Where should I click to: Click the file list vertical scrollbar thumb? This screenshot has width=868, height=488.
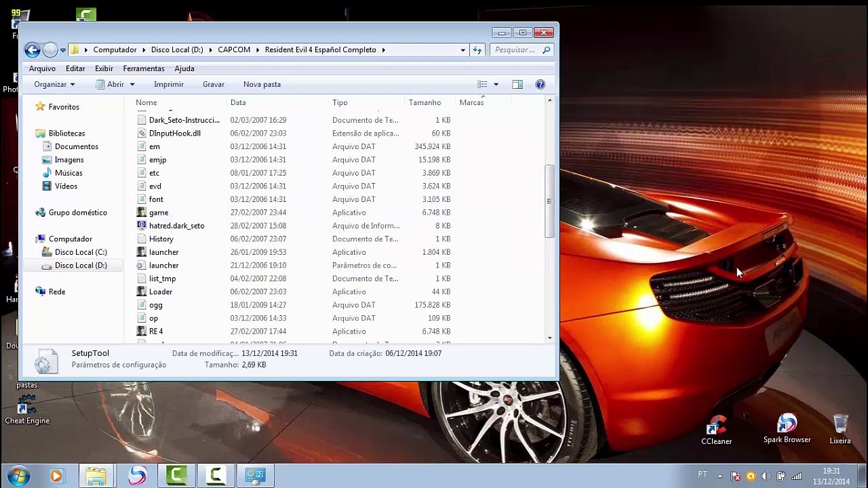tap(549, 201)
